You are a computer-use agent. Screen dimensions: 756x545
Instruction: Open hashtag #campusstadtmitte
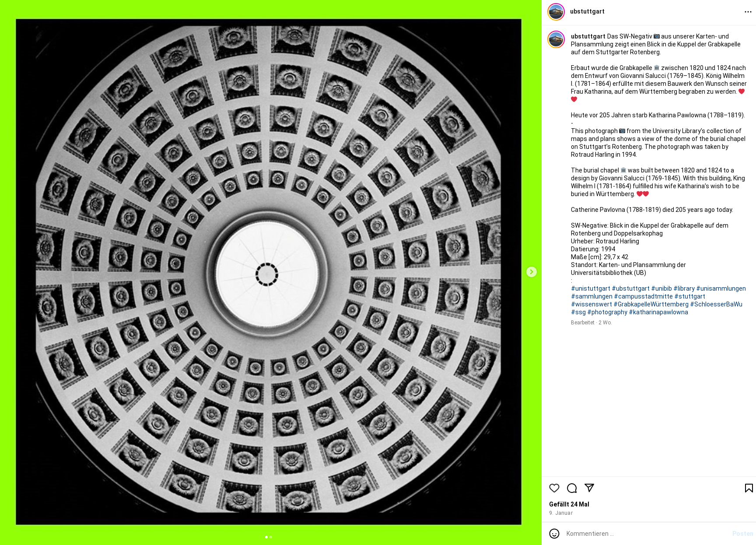(x=643, y=296)
